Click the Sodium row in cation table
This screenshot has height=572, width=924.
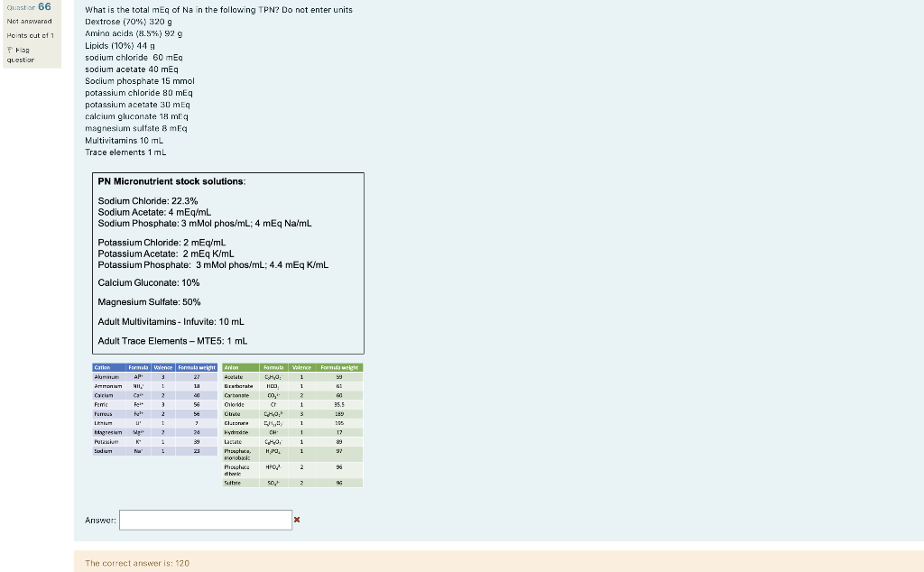coord(155,451)
